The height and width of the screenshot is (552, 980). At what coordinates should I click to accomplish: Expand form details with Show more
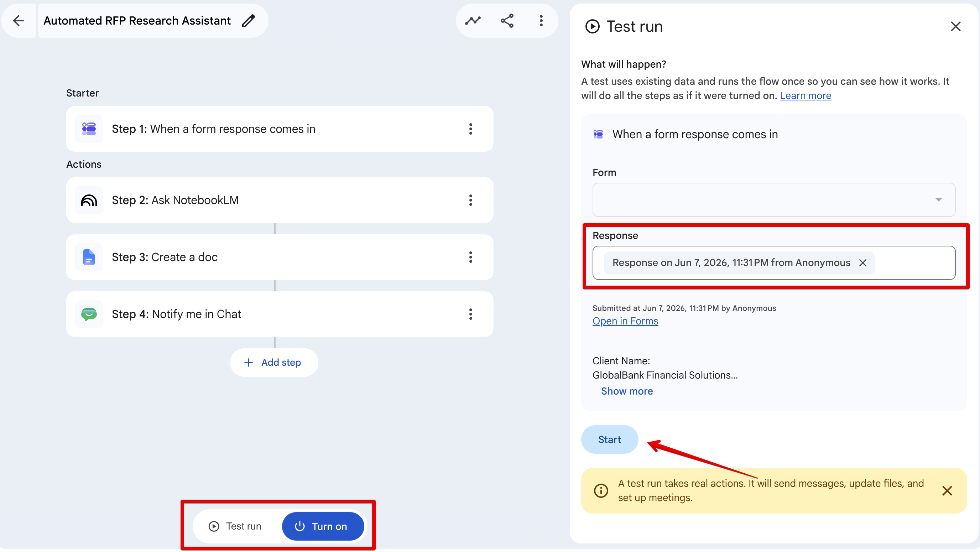tap(627, 391)
